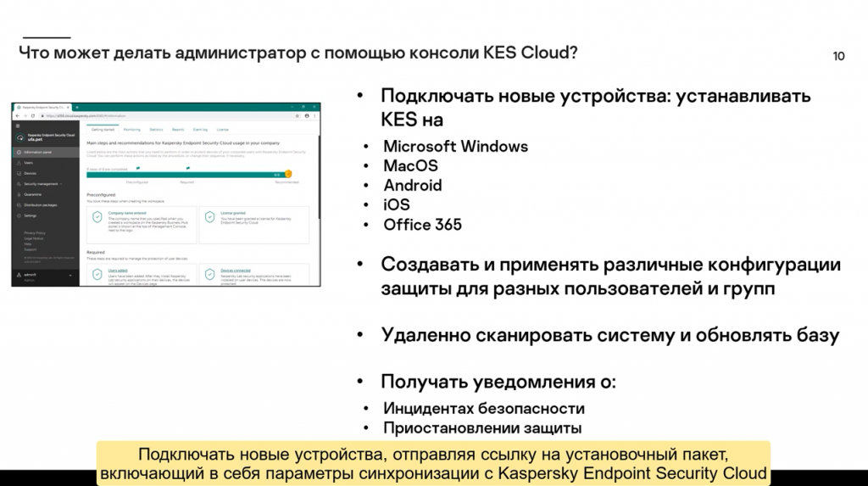Image resolution: width=868 pixels, height=486 pixels.
Task: Open the Users added link
Action: (117, 271)
